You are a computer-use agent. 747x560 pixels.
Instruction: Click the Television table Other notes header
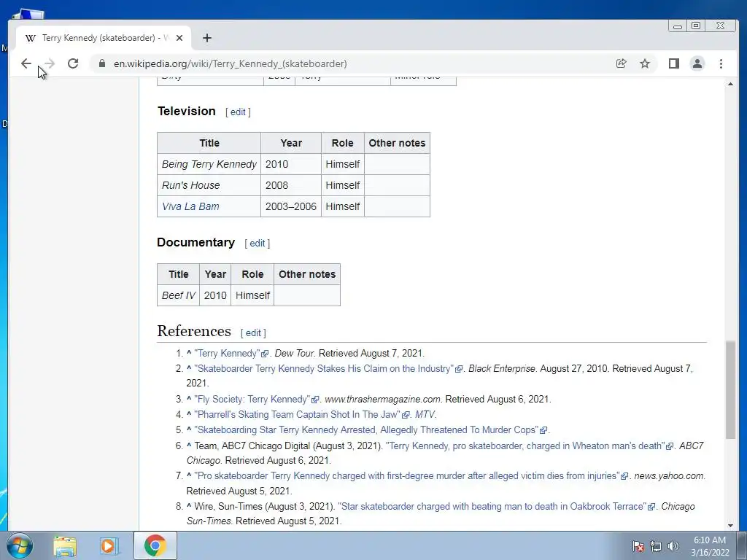pos(397,143)
